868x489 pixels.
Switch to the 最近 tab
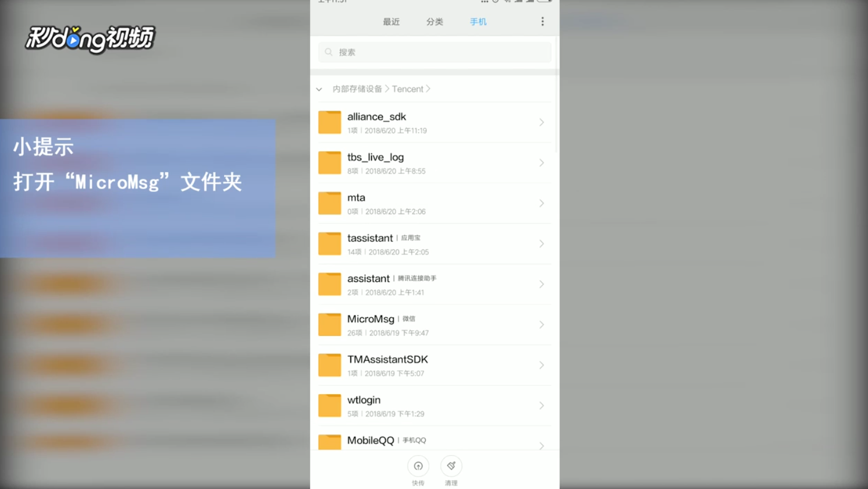click(x=391, y=22)
